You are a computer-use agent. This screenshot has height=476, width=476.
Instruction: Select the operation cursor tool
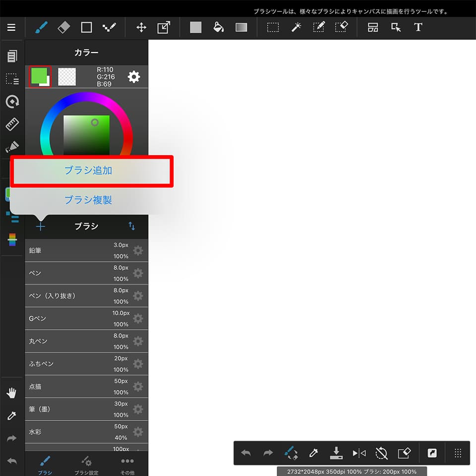pos(396,28)
